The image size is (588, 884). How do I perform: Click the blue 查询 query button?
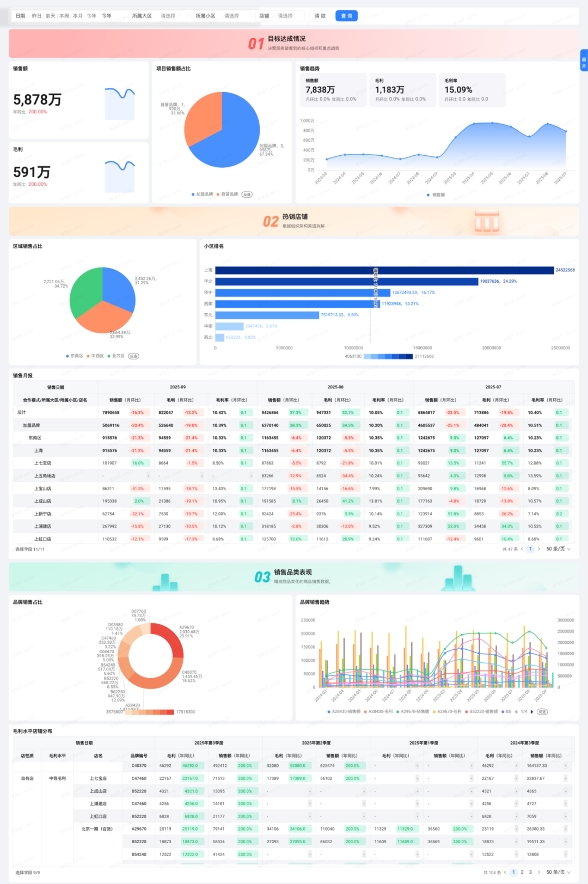point(346,16)
